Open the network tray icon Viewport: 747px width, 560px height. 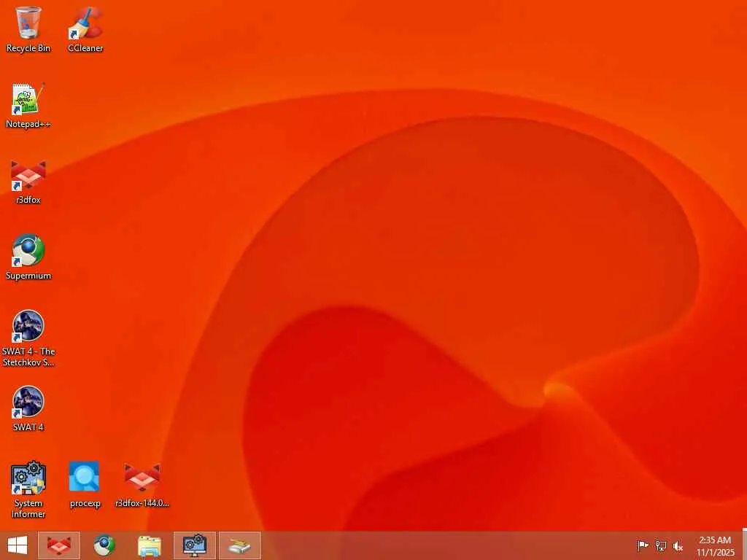coord(661,545)
